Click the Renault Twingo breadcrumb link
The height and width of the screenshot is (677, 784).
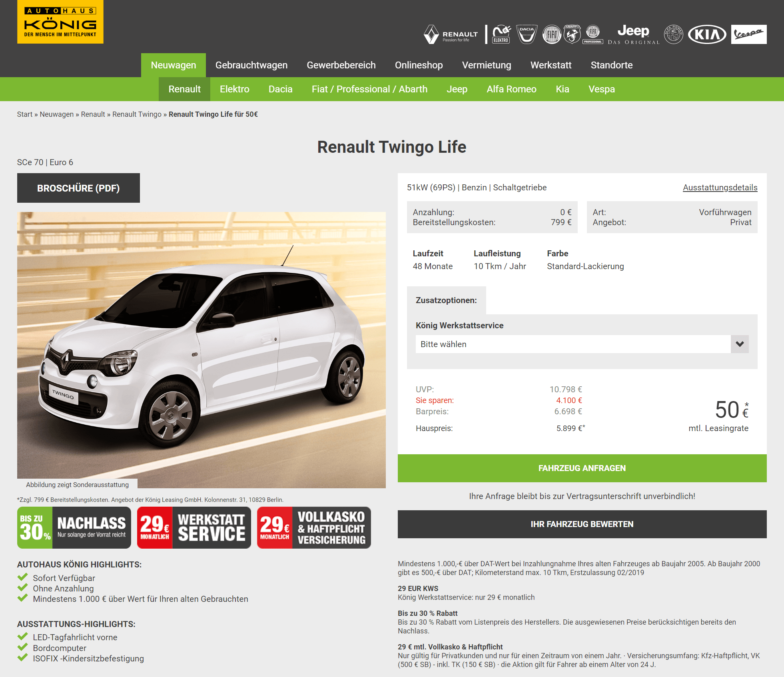click(137, 114)
